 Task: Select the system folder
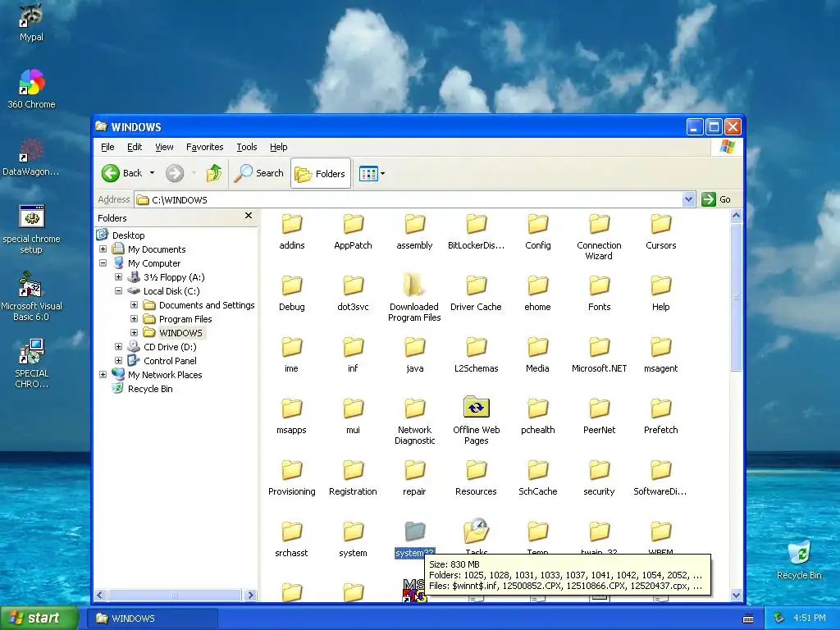click(353, 540)
